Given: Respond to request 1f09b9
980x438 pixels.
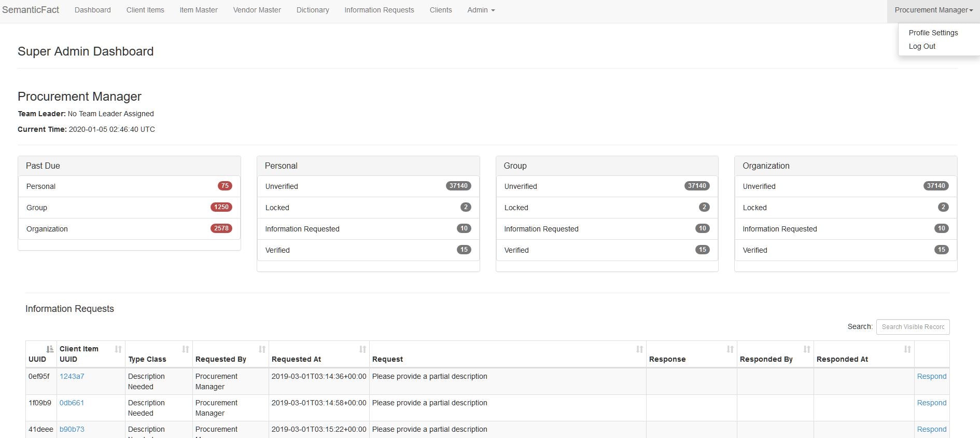Looking at the screenshot, I should [x=931, y=403].
